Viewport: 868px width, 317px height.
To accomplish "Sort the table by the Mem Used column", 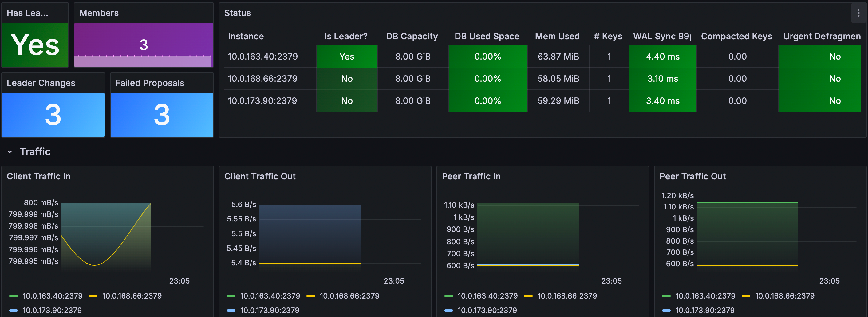I will coord(557,36).
